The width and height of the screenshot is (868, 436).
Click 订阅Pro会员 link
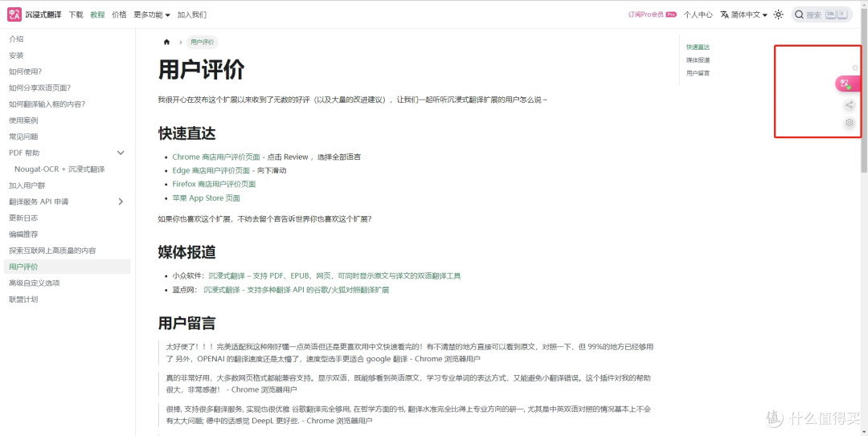click(x=646, y=15)
